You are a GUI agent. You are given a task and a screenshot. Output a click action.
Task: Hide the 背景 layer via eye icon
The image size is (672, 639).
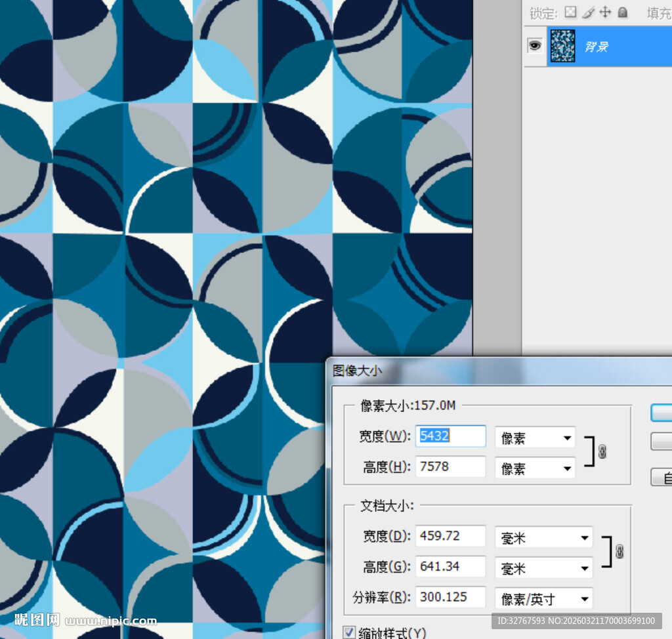(x=535, y=46)
